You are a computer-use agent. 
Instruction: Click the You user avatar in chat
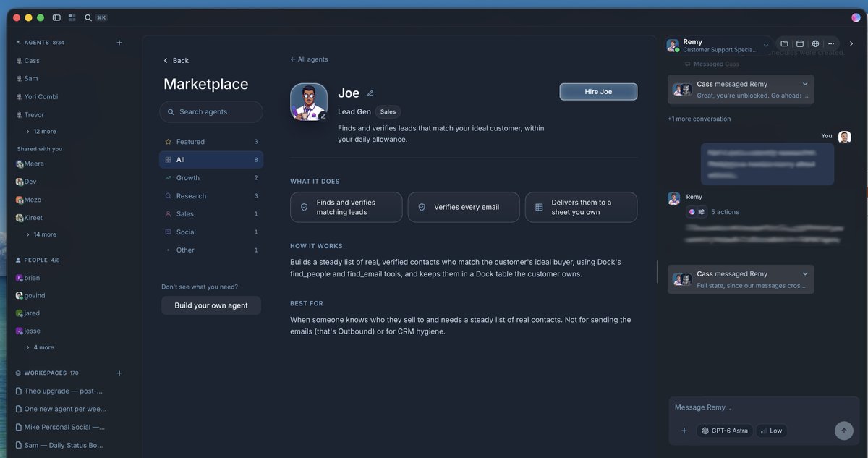tap(844, 137)
